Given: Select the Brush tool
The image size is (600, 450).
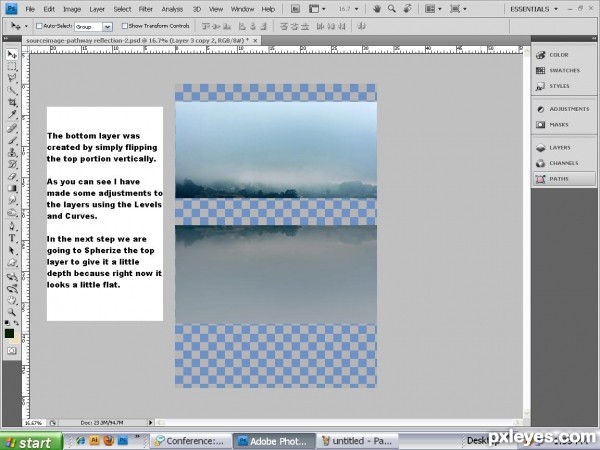Looking at the screenshot, I should point(12,140).
